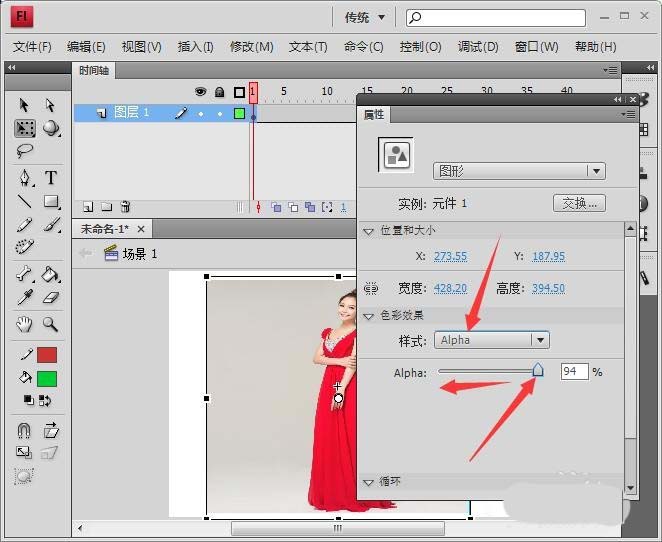The image size is (662, 542).
Task: Activate the Zoom magnifier tool
Action: click(x=50, y=324)
